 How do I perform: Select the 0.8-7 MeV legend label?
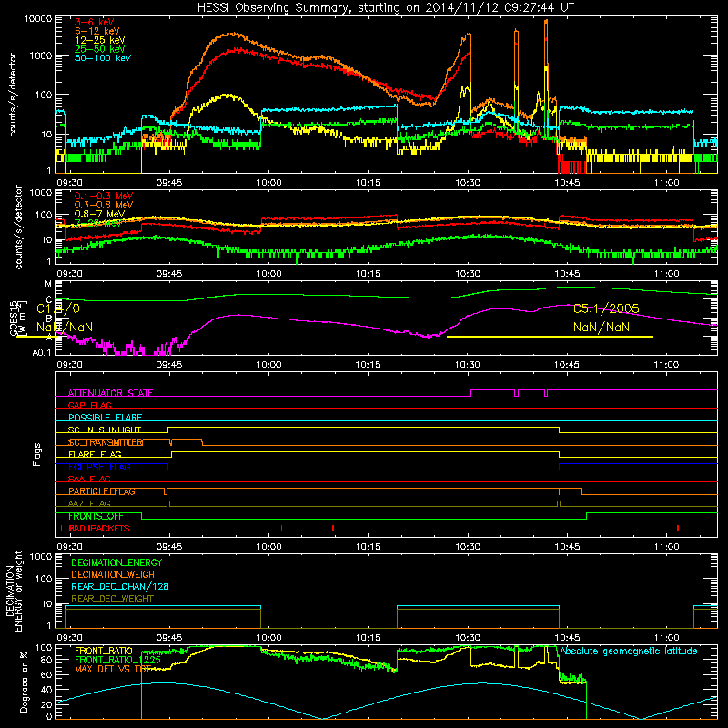point(99,214)
